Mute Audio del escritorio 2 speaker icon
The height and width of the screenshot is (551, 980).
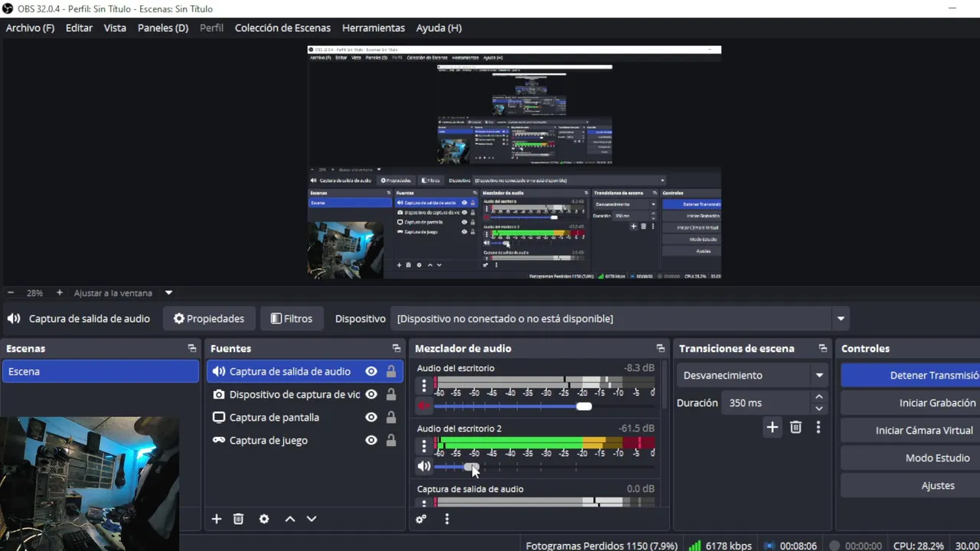coord(424,466)
